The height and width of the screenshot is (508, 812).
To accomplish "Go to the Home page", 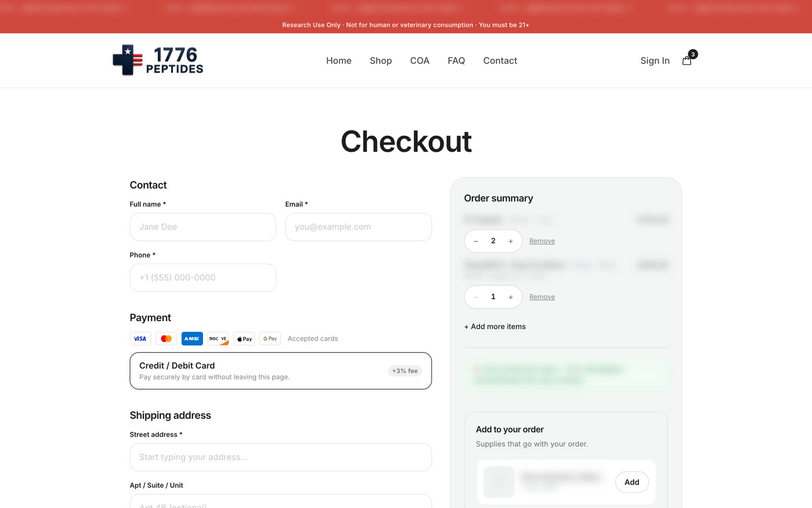I will (x=339, y=60).
